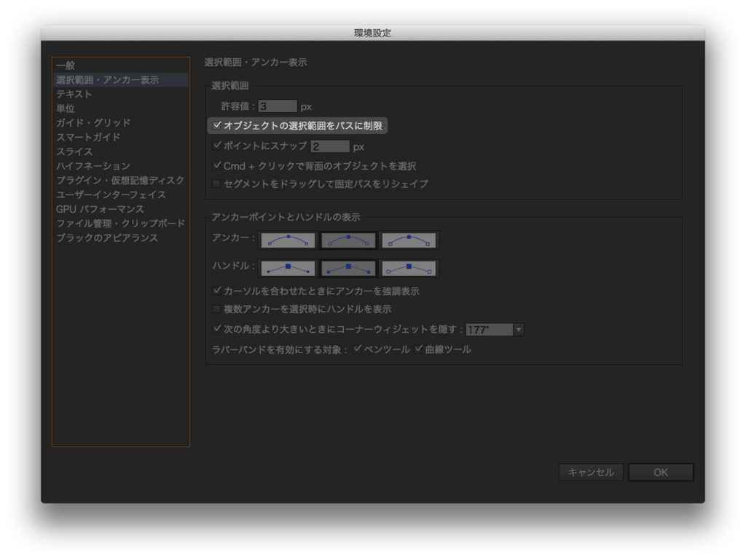
Task: Check 複数アンカーを選択時にハンドルを表示
Action: tap(216, 309)
